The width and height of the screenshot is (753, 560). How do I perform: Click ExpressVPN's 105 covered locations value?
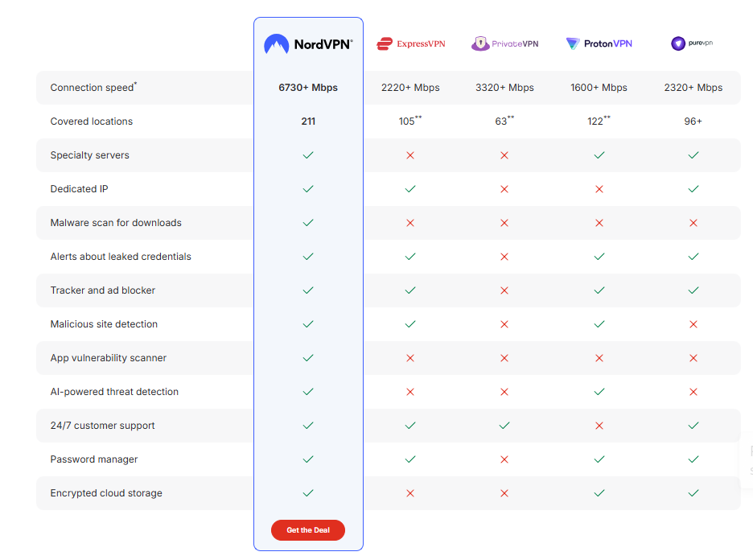click(410, 121)
